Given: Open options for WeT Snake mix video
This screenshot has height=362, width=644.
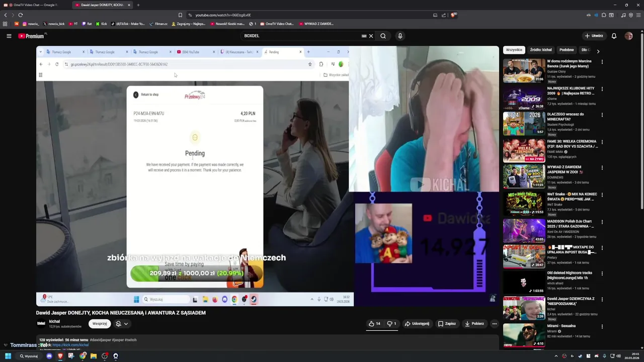Looking at the screenshot, I should click(x=602, y=195).
